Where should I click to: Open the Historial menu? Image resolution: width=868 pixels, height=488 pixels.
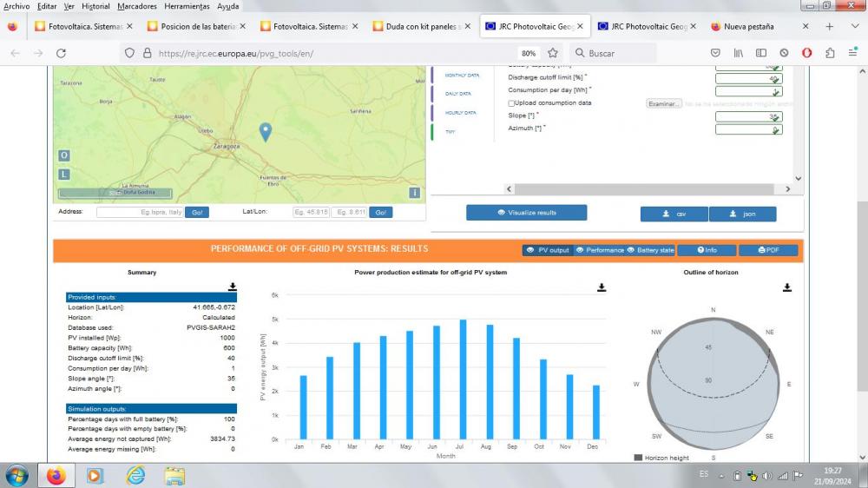(x=95, y=6)
